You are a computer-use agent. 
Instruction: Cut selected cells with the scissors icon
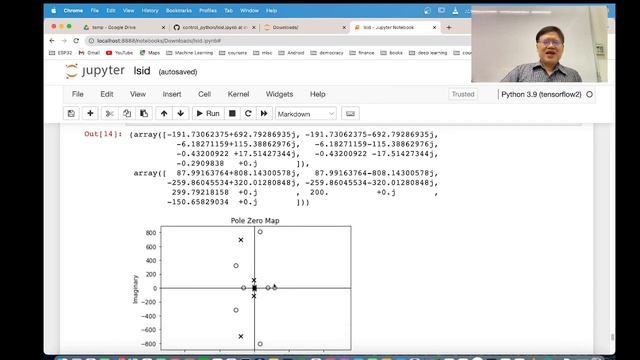(x=109, y=113)
